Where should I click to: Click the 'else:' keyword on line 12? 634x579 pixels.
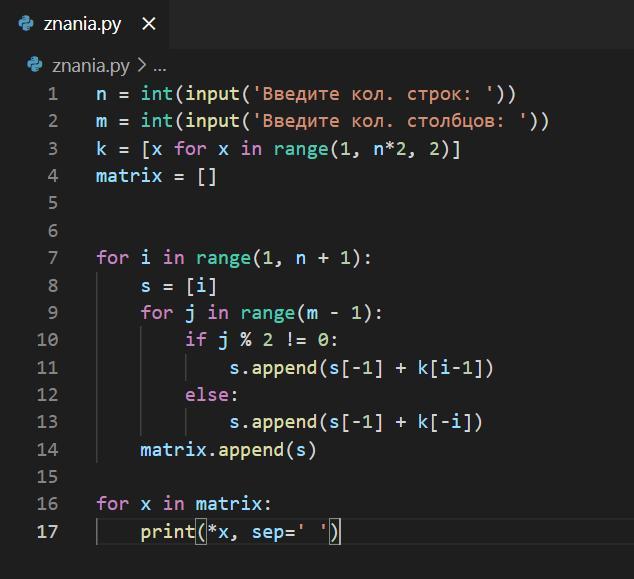(x=211, y=395)
